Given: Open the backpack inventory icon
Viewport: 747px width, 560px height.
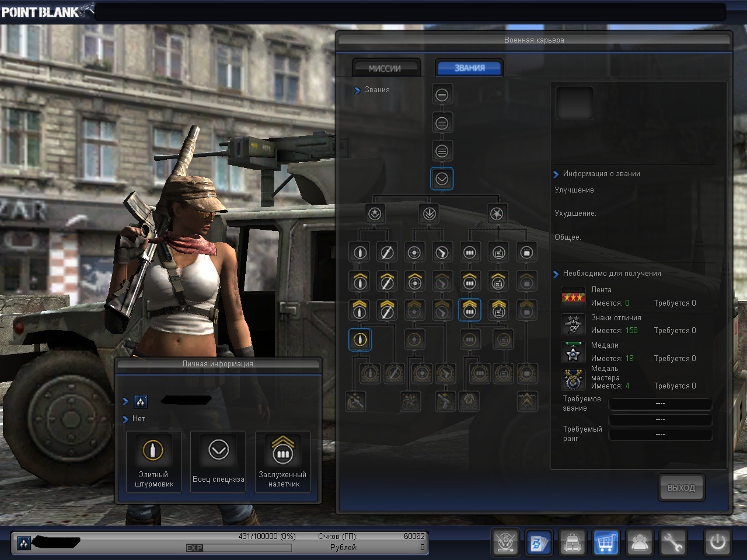Looking at the screenshot, I should 572,542.
